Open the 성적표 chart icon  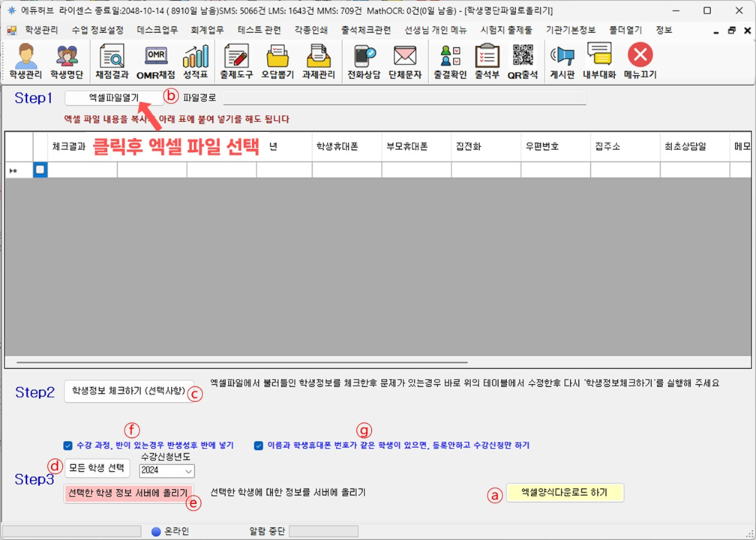(196, 61)
